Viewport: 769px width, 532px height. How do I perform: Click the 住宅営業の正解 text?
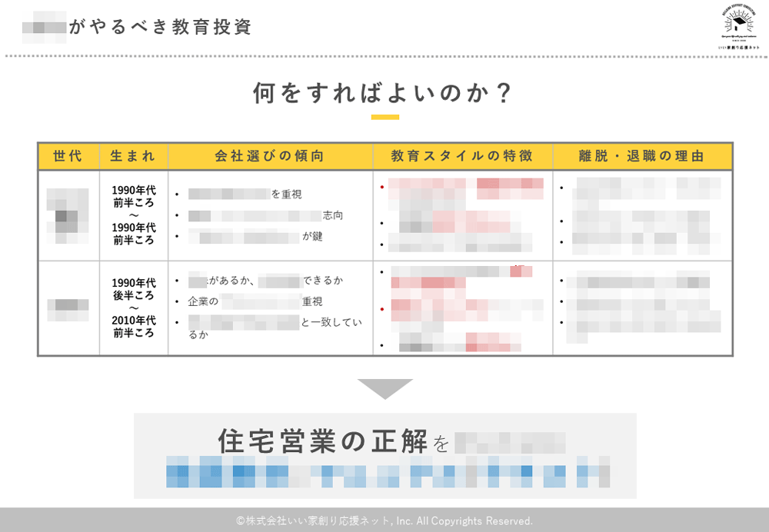click(324, 442)
